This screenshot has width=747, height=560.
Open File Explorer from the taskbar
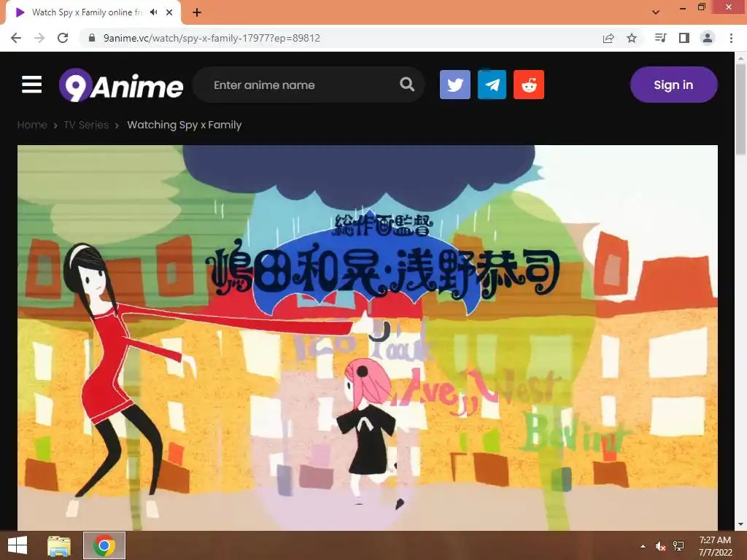59,545
